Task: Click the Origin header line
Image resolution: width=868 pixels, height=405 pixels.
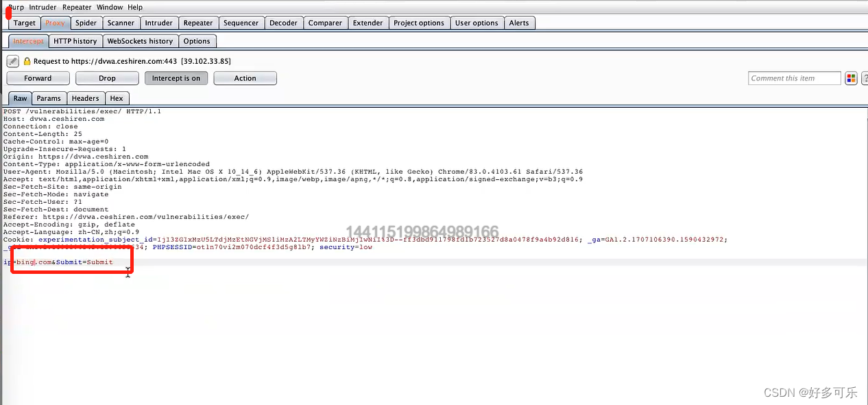Action: 75,157
